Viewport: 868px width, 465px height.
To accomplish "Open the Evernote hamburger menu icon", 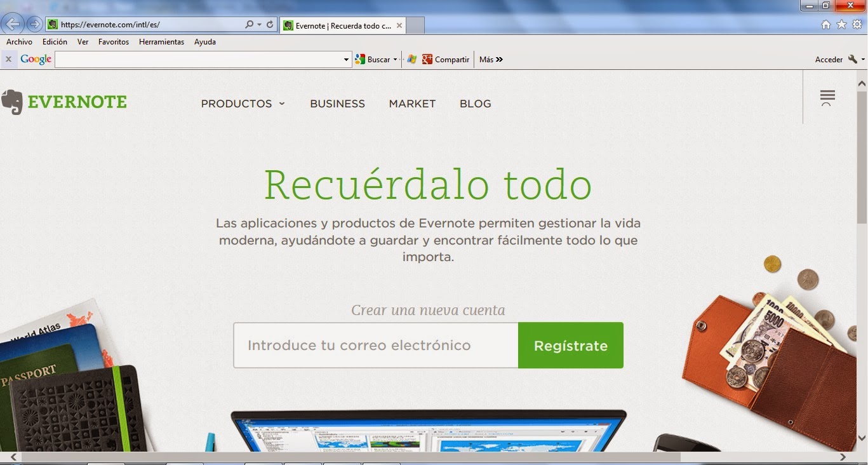I will pyautogui.click(x=827, y=98).
